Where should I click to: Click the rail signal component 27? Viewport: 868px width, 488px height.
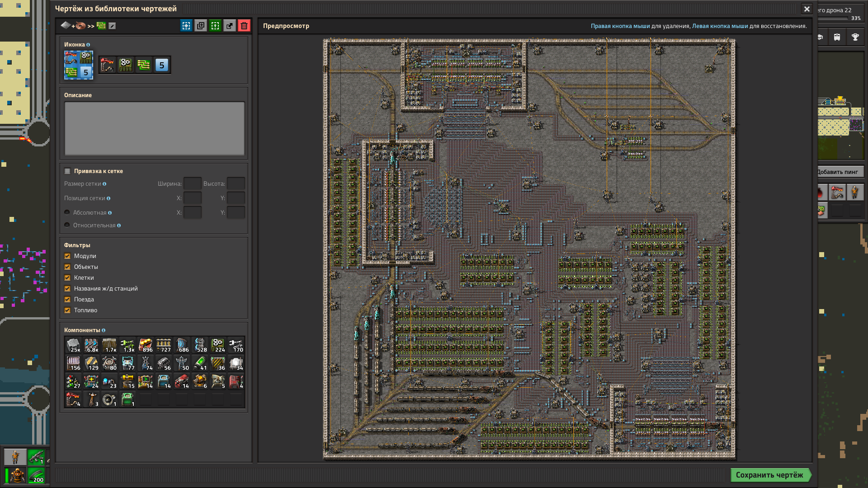tap(73, 381)
